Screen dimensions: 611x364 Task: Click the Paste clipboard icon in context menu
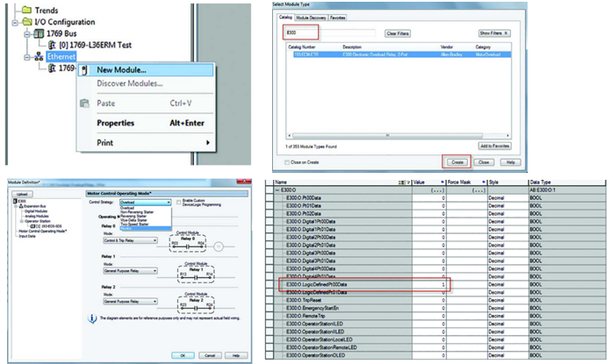coord(84,103)
